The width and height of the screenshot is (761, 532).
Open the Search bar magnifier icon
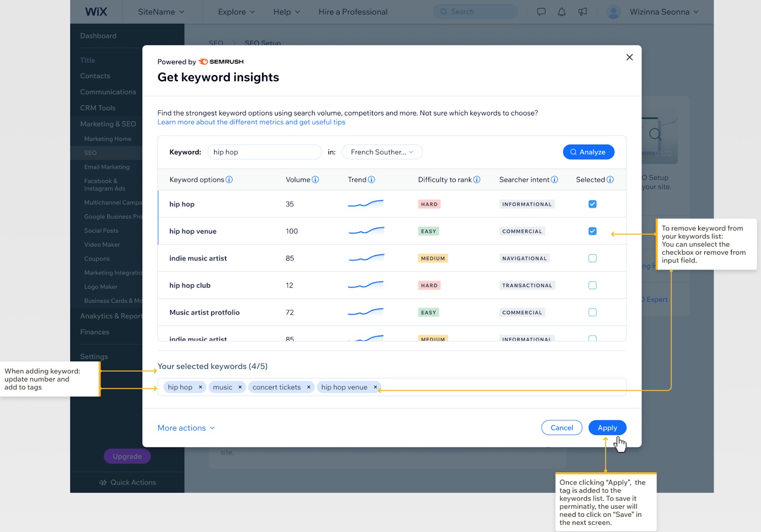coord(443,11)
